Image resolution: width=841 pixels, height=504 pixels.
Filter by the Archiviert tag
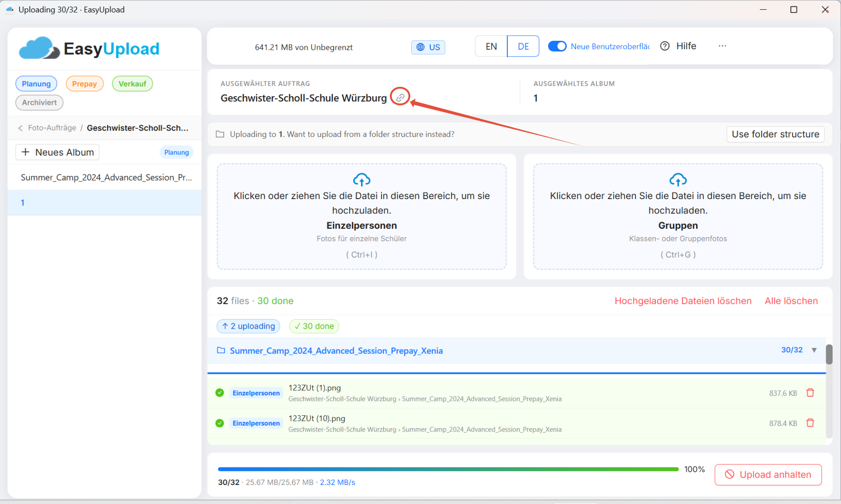click(39, 103)
